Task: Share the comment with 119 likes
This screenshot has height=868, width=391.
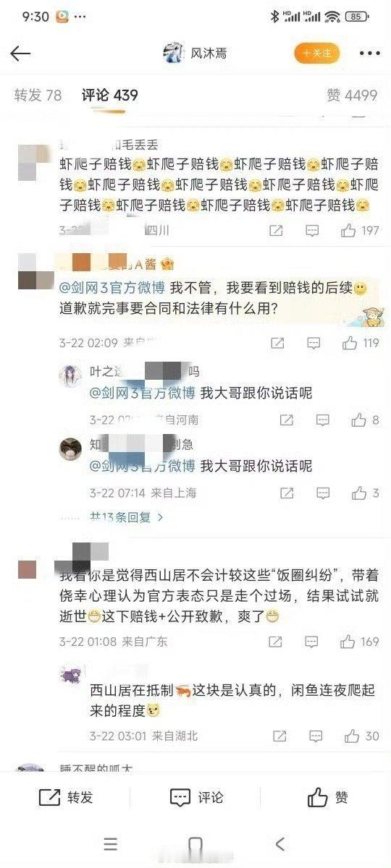Action: tap(276, 343)
